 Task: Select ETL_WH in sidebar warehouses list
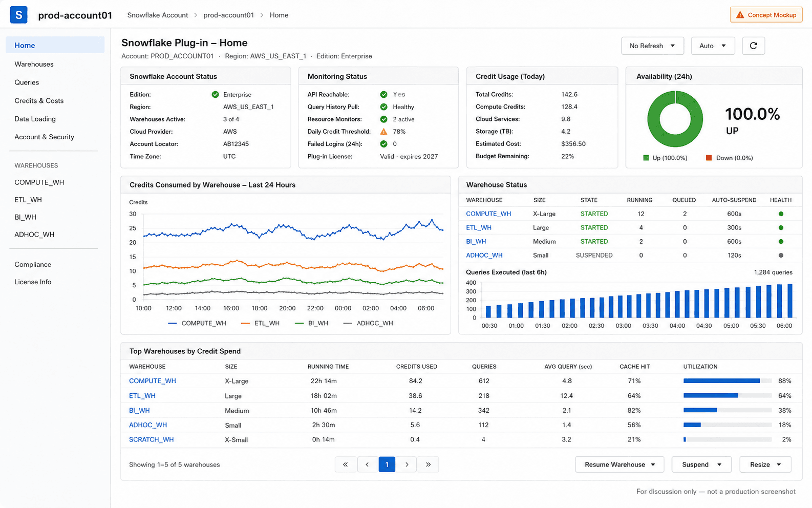(28, 200)
